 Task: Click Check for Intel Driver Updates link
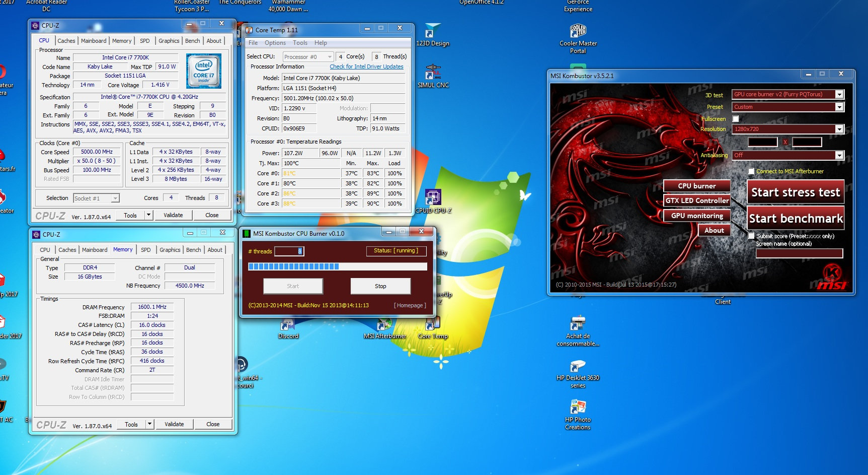click(x=366, y=66)
